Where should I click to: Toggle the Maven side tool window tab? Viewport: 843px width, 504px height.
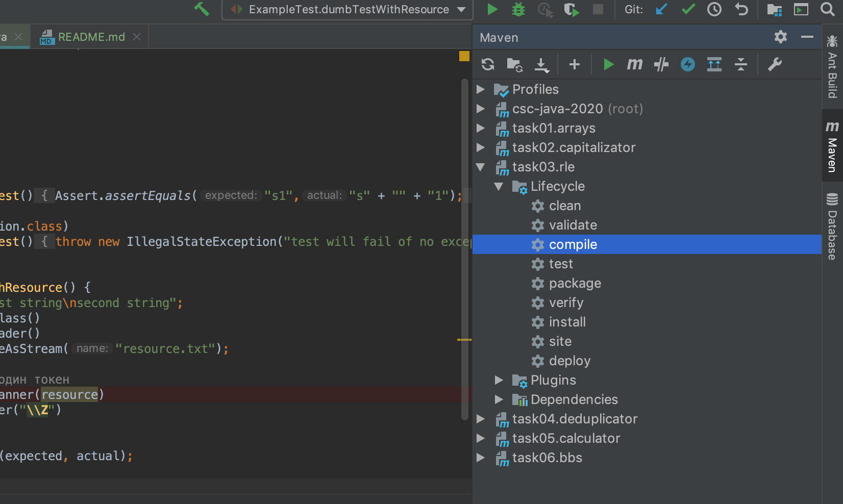pyautogui.click(x=832, y=146)
